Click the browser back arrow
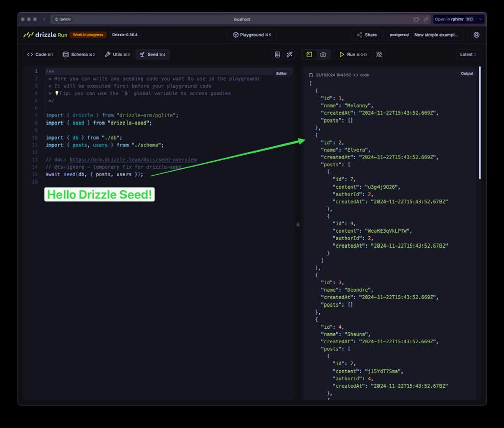Viewport: 504px width, 428px height. (x=44, y=19)
